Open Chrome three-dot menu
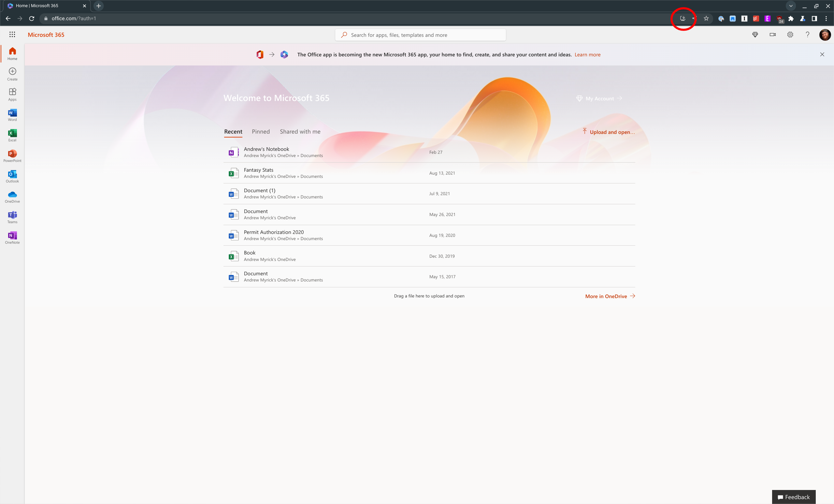The width and height of the screenshot is (834, 504). [x=826, y=19]
